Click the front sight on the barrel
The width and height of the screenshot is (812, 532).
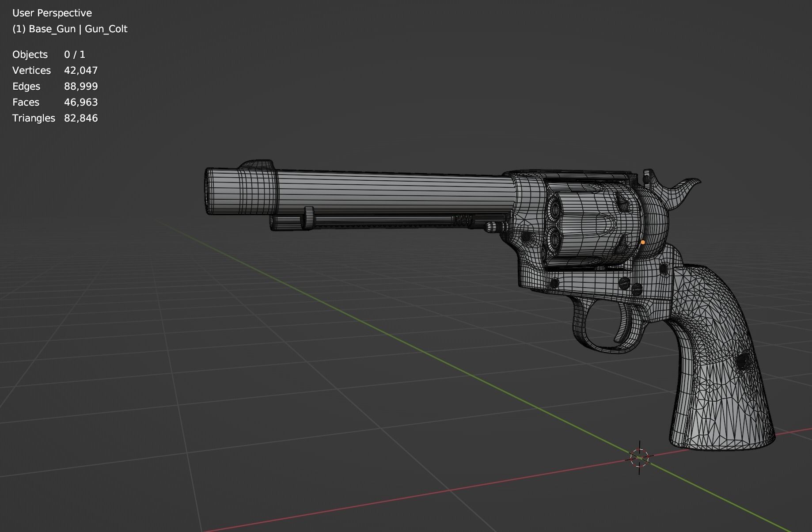(257, 164)
